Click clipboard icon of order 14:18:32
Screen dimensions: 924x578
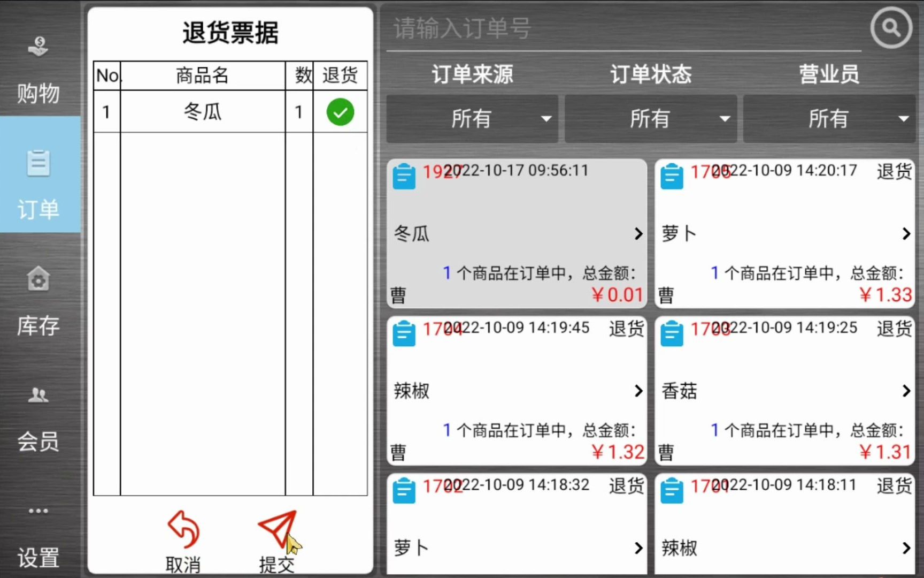click(404, 491)
